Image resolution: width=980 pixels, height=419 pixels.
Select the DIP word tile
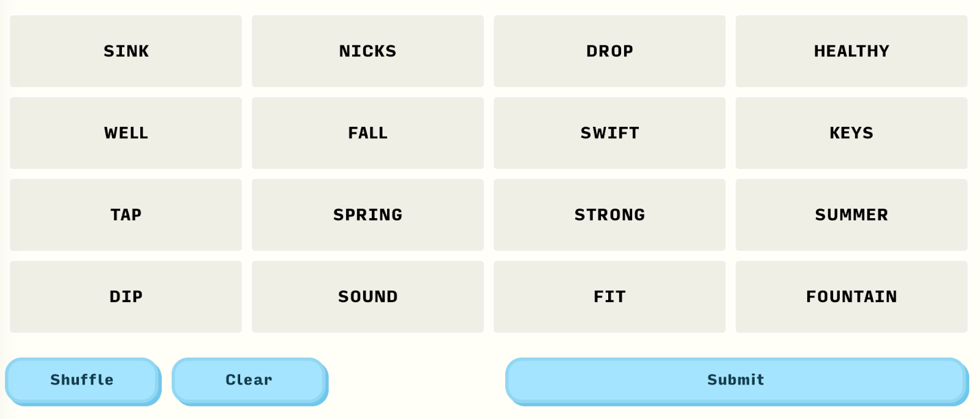click(x=126, y=297)
